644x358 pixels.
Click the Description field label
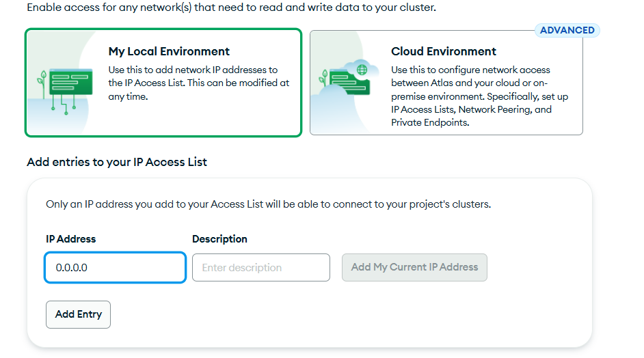tap(219, 239)
